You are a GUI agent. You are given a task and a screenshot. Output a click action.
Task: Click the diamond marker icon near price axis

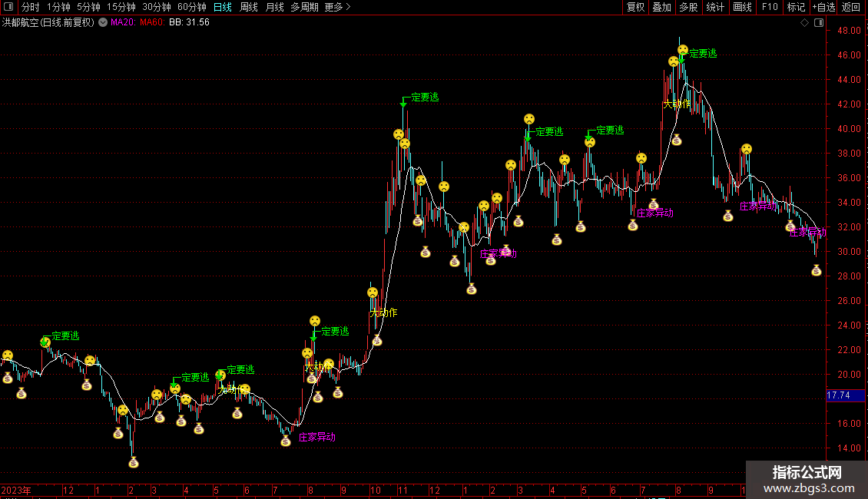(804, 23)
